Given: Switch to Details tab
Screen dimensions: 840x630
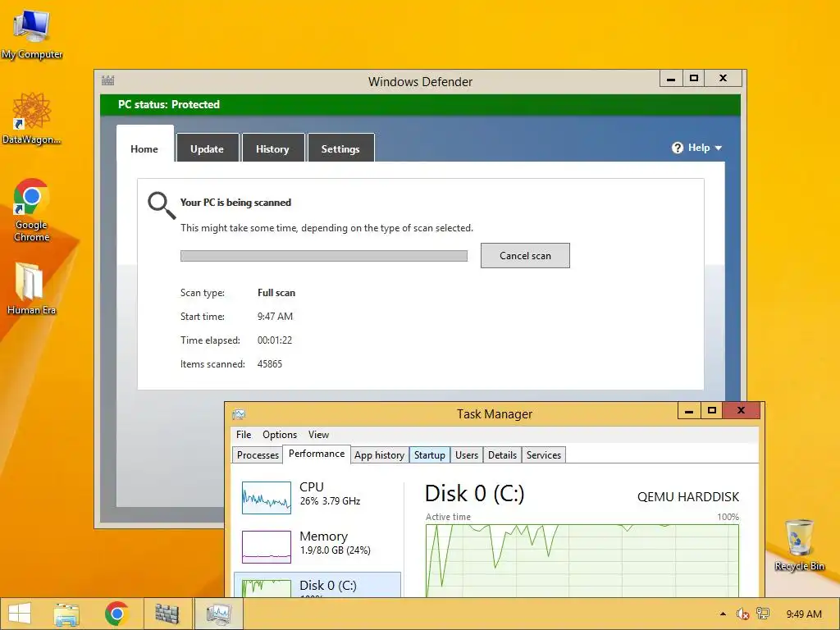Looking at the screenshot, I should [503, 454].
